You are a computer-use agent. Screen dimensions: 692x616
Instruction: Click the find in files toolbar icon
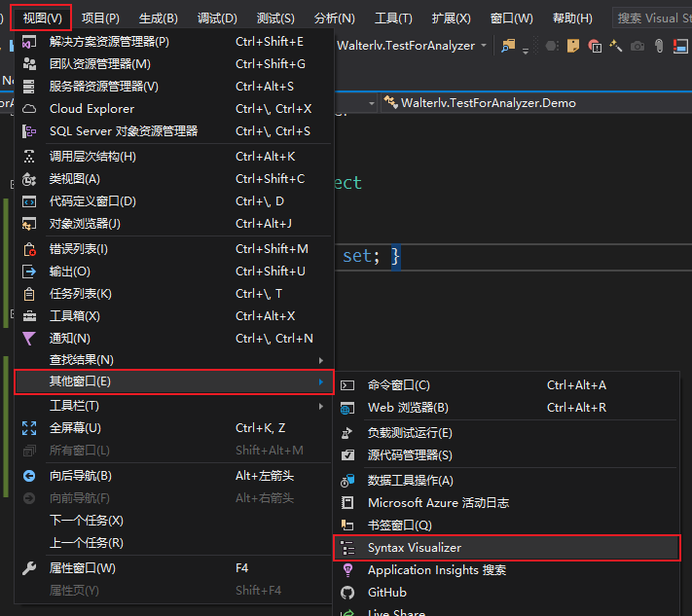[x=508, y=46]
